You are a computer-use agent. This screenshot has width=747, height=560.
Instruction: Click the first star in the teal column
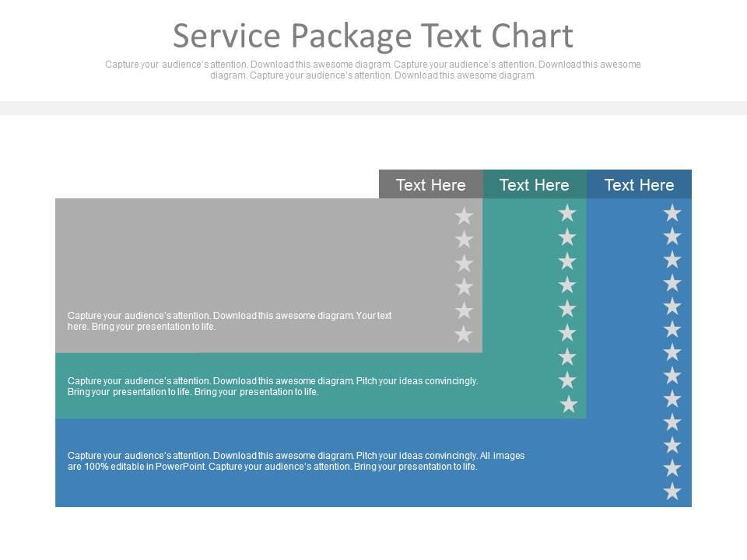tap(568, 213)
